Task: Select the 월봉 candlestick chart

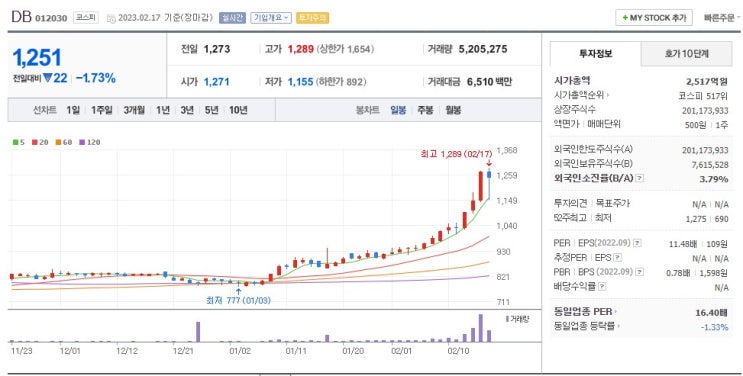Action: pyautogui.click(x=453, y=110)
